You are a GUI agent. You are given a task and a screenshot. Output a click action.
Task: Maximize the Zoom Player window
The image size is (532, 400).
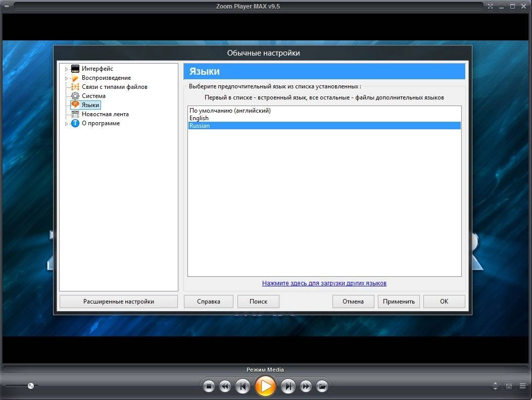pyautogui.click(x=513, y=6)
